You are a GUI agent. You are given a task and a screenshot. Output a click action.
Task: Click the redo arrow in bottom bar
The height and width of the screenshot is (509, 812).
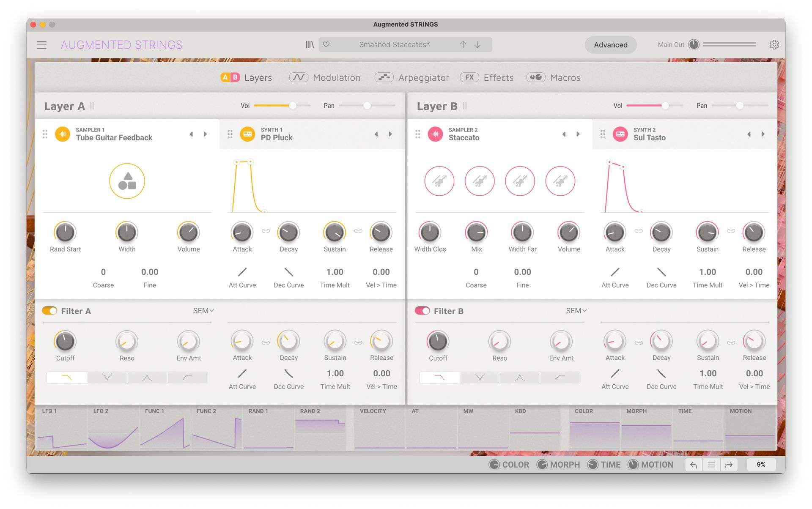click(x=729, y=465)
